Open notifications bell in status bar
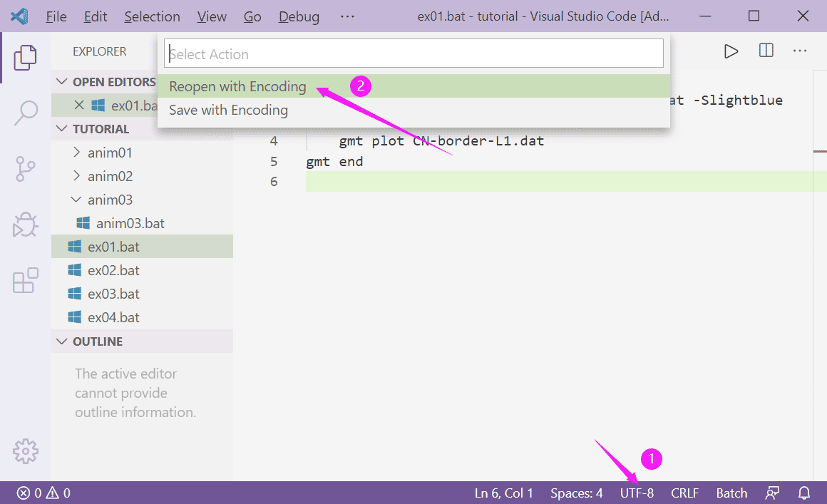 pos(803,493)
